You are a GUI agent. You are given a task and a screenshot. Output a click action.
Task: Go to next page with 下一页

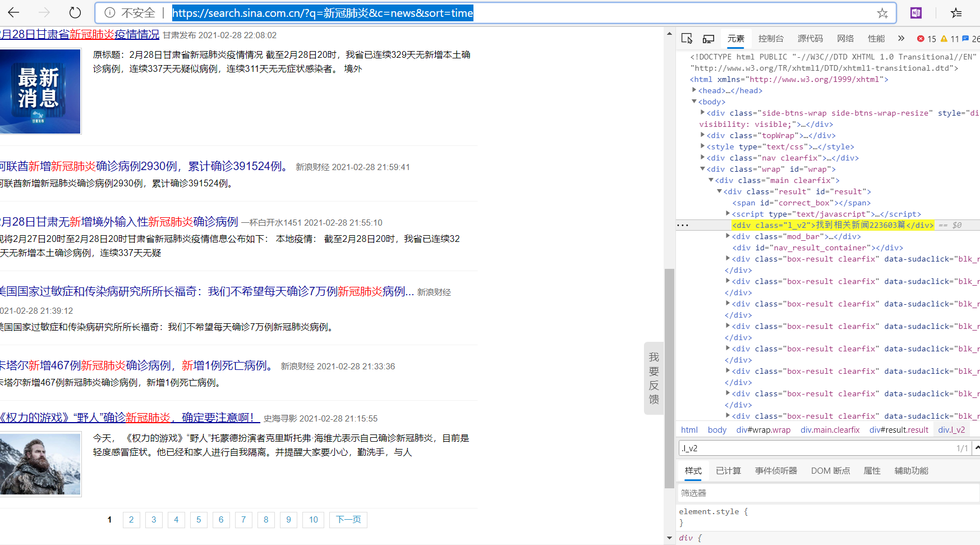click(348, 520)
